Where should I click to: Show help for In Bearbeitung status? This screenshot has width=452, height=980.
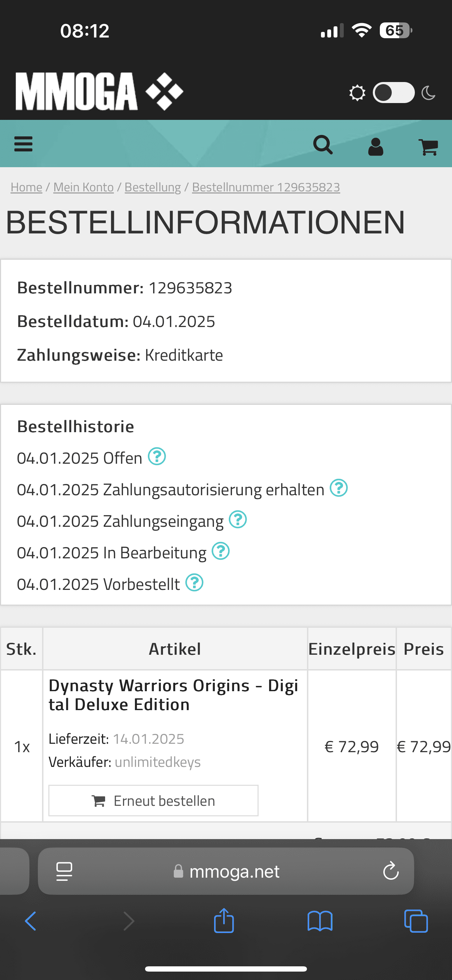coord(221,551)
